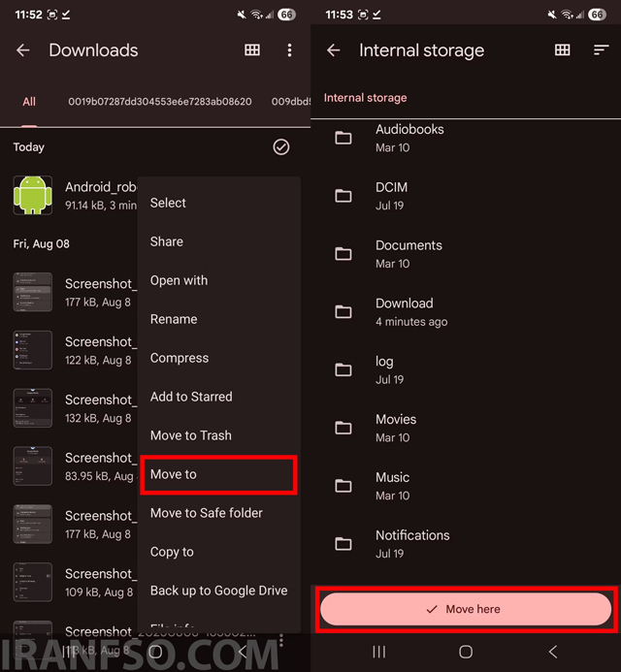Tap the system back button on the left screen
This screenshot has width=621, height=672.
(243, 652)
